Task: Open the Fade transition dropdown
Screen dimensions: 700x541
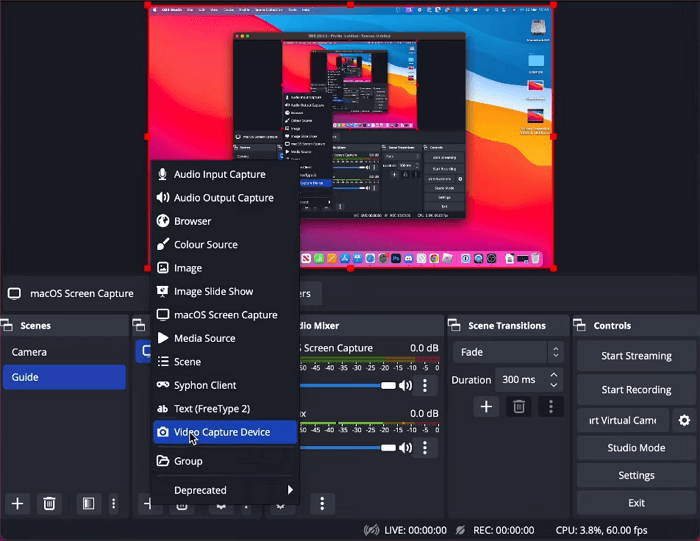Action: pos(508,352)
